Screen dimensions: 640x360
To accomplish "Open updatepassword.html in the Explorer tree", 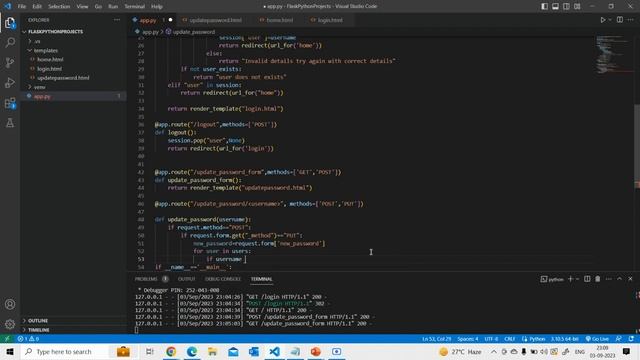I will tap(63, 78).
